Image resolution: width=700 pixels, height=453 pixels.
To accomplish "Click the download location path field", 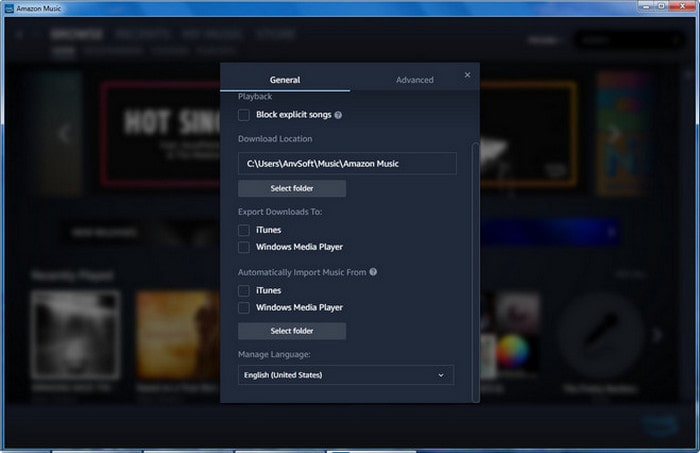I will tap(347, 163).
